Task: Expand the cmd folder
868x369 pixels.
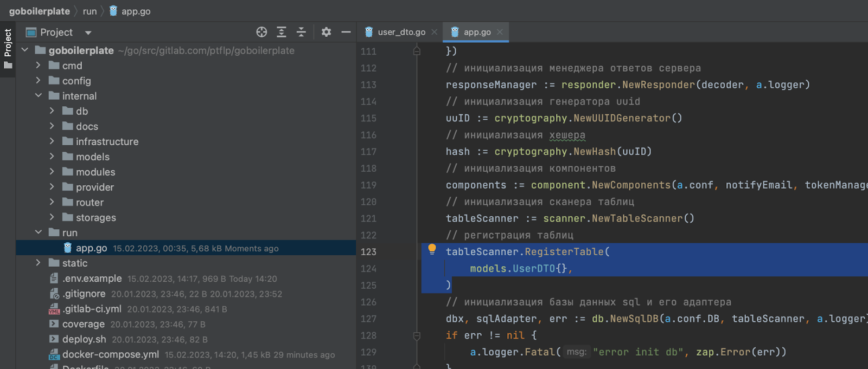Action: pos(39,66)
